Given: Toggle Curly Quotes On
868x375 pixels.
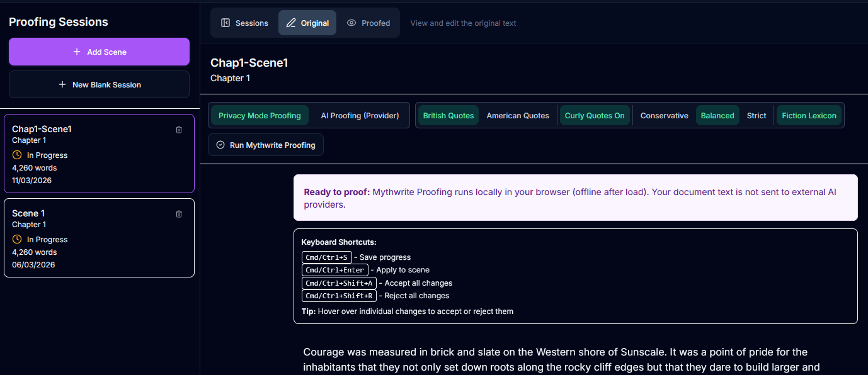Looking at the screenshot, I should pyautogui.click(x=595, y=115).
